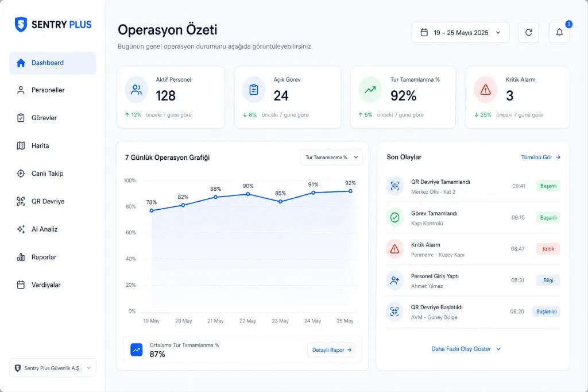
Task: Click the Tur Tamamlanma trend icon
Action: pos(370,90)
